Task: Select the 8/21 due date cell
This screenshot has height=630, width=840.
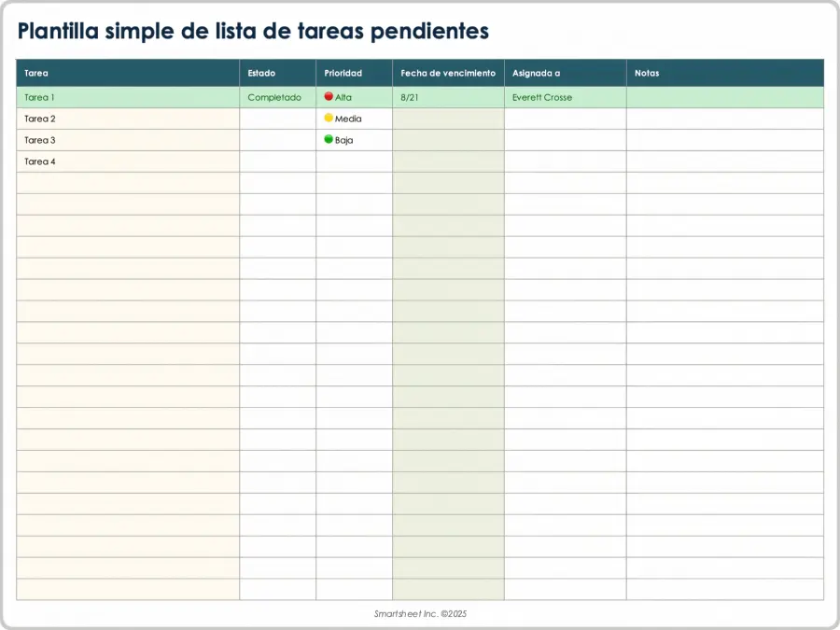Action: coord(448,97)
